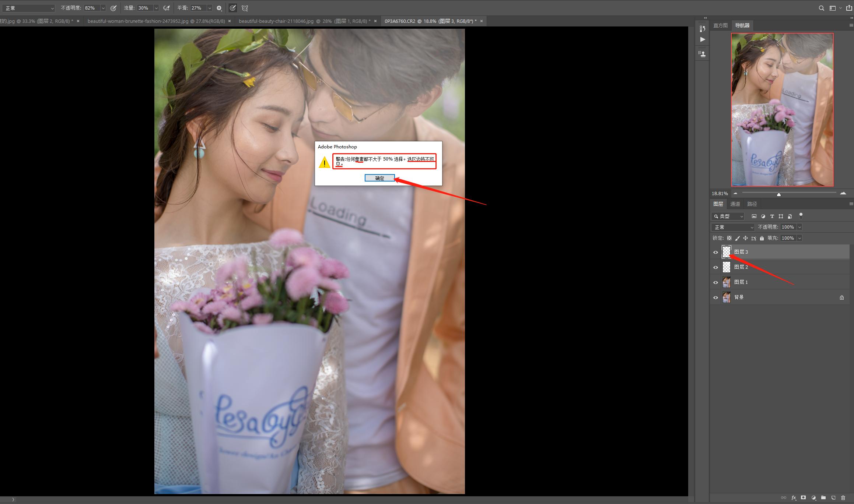Open brush settings gear icon

219,8
